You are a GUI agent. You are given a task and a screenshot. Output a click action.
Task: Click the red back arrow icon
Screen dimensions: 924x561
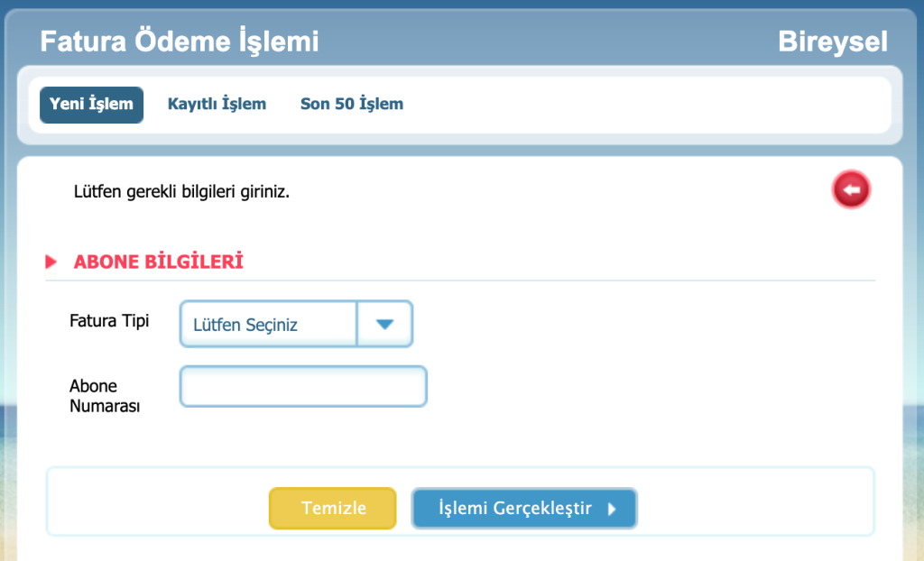[x=851, y=189]
